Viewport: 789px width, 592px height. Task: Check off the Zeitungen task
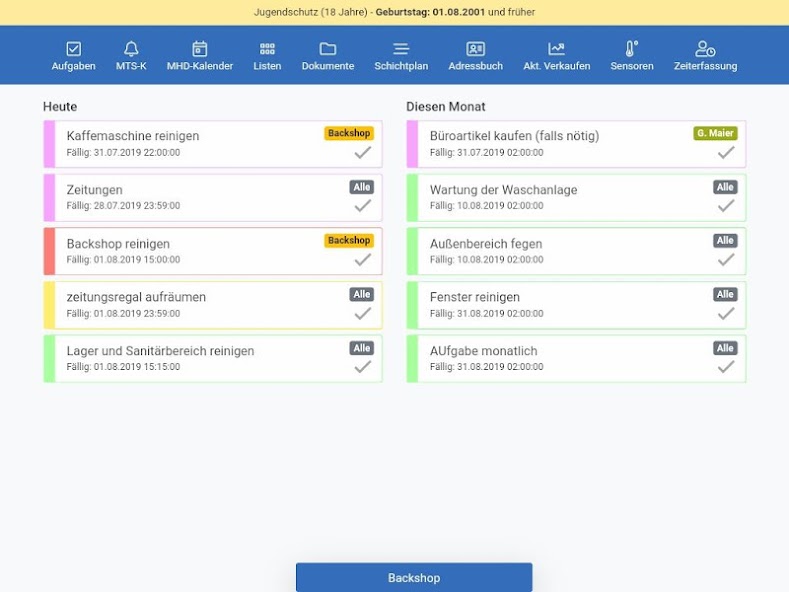click(363, 205)
